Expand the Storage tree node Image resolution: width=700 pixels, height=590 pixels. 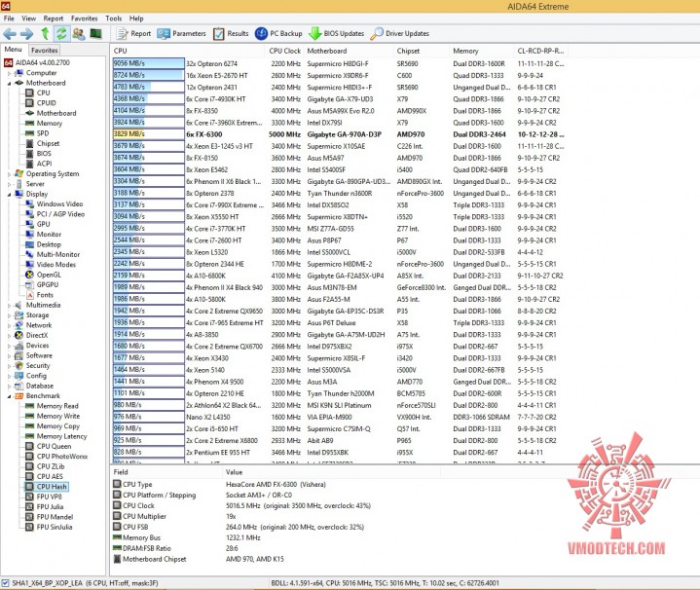9,315
